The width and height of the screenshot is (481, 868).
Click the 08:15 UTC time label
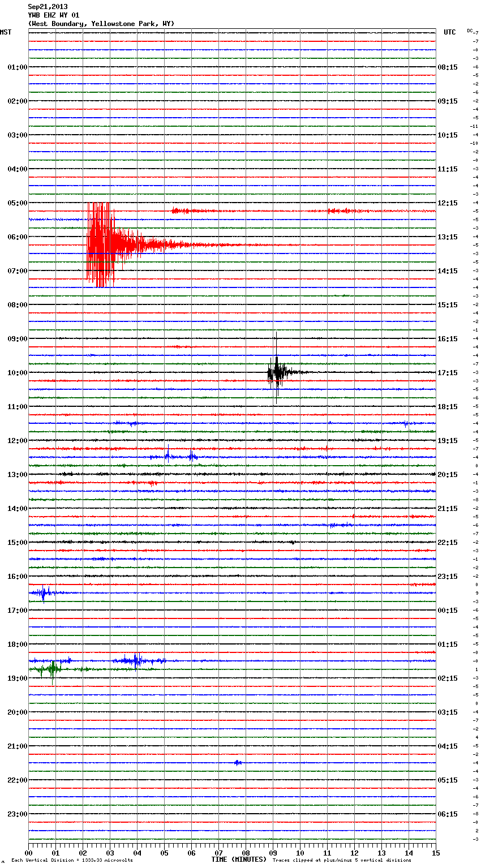click(x=448, y=67)
